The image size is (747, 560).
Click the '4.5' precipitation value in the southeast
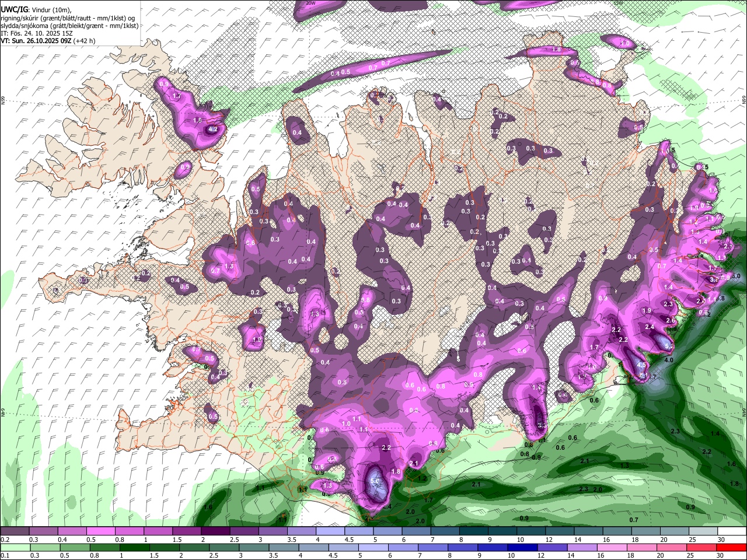click(x=641, y=365)
